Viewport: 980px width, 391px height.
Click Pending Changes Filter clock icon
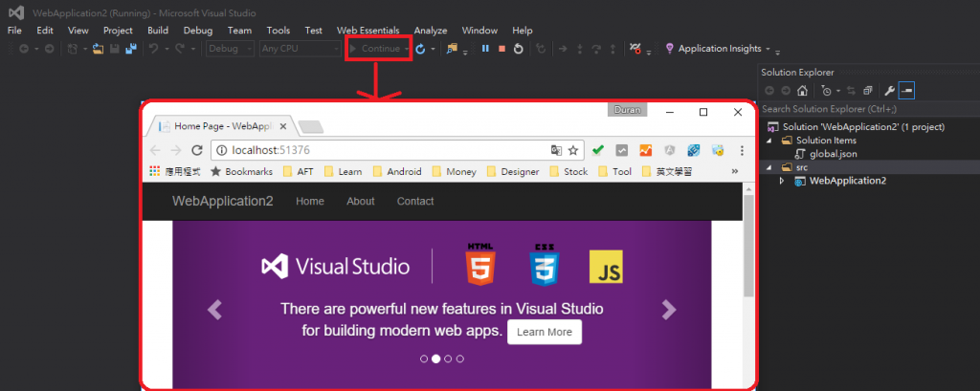[x=827, y=91]
